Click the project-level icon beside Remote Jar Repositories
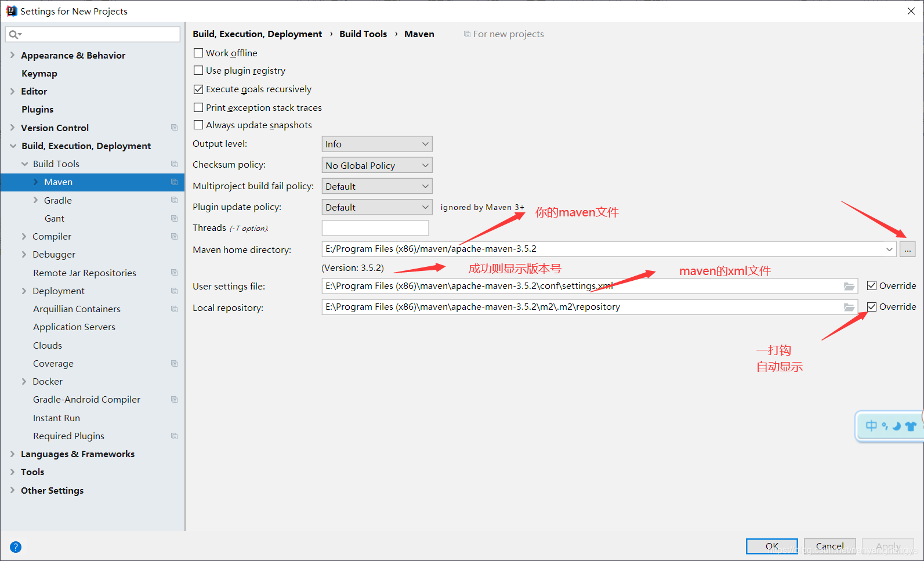The width and height of the screenshot is (924, 561). [174, 273]
